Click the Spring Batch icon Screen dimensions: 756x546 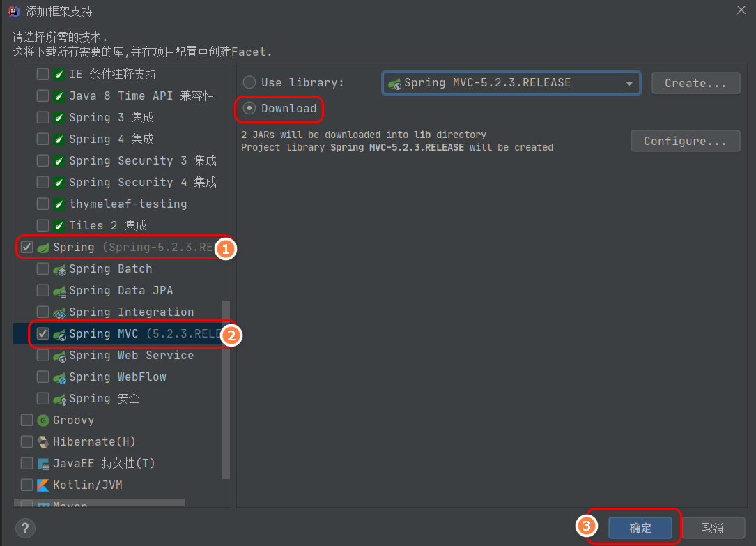(x=59, y=269)
